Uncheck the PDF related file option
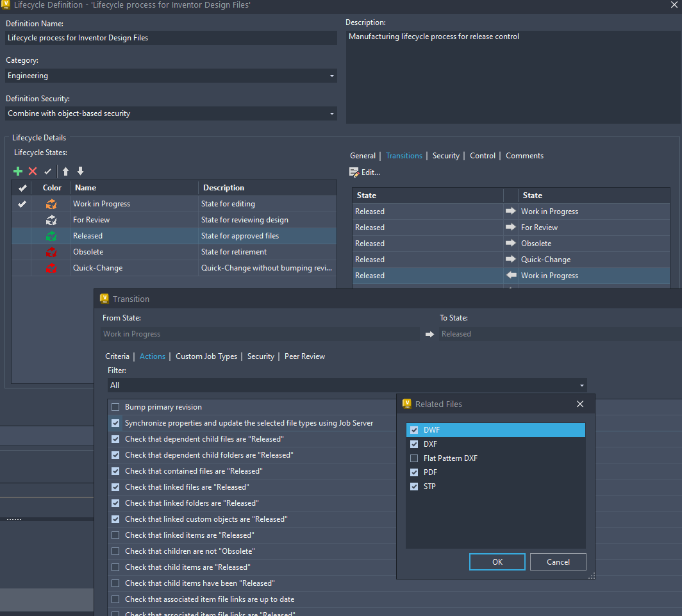This screenshot has width=682, height=616. 414,472
